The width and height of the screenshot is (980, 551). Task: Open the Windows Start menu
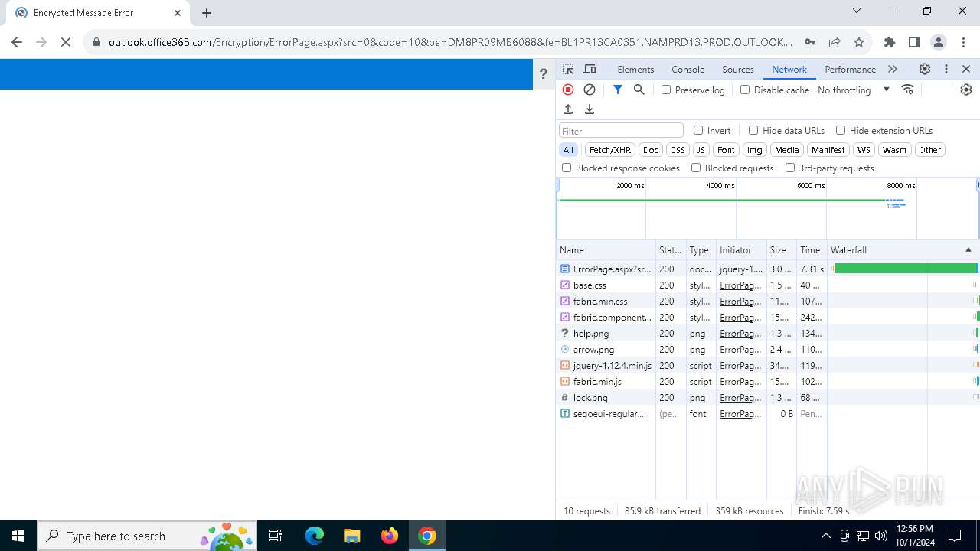point(18,536)
